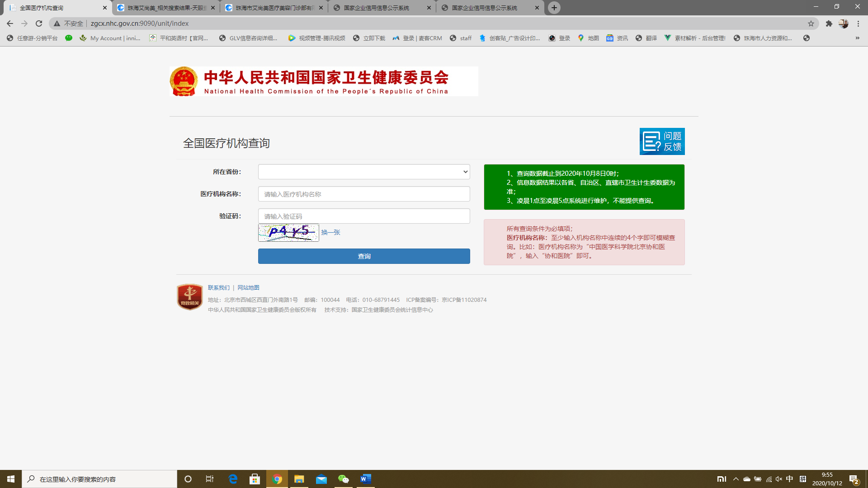Open Microsoft Store from taskbar

(x=255, y=479)
